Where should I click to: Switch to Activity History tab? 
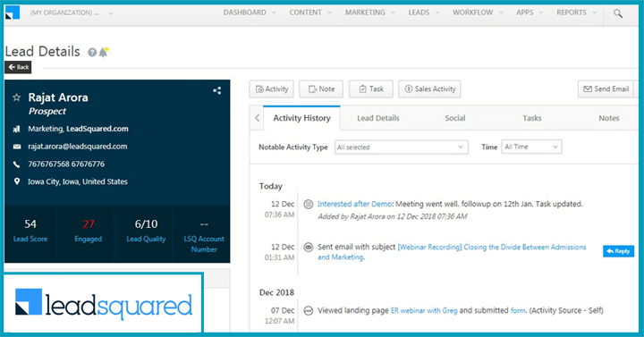click(302, 118)
